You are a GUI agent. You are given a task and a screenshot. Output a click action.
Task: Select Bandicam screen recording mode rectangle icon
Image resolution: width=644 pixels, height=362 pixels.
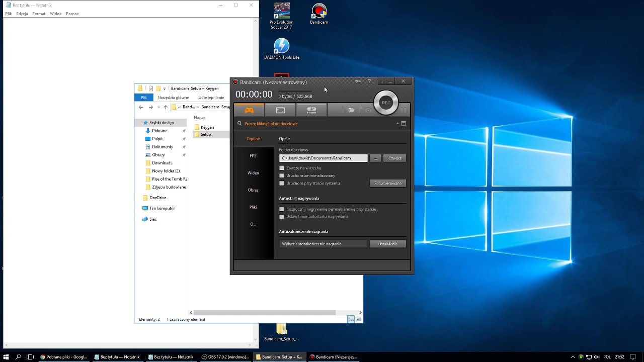pyautogui.click(x=280, y=110)
